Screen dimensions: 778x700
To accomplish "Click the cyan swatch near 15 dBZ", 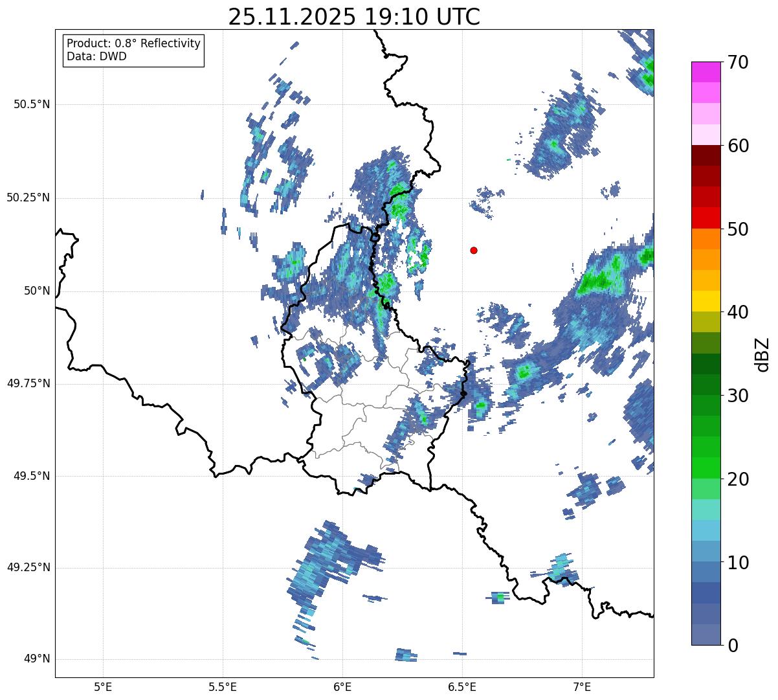I will tap(706, 530).
